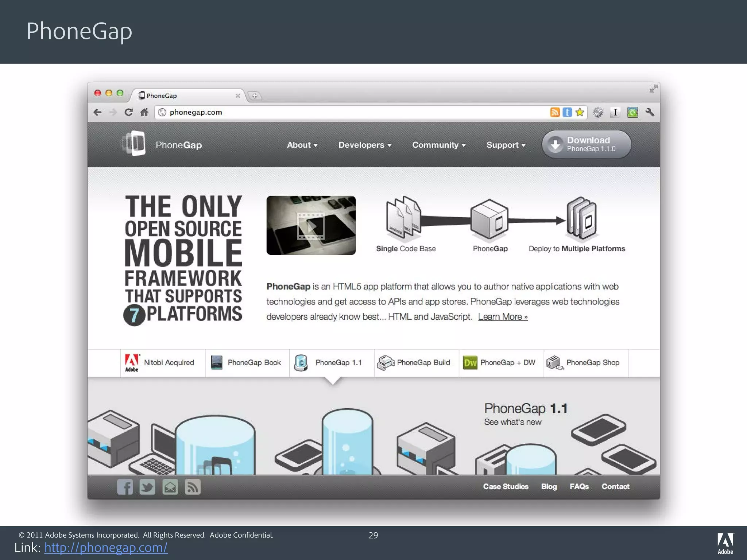Close the PhoneGap browser tab
Image resolution: width=747 pixels, height=560 pixels.
click(238, 96)
